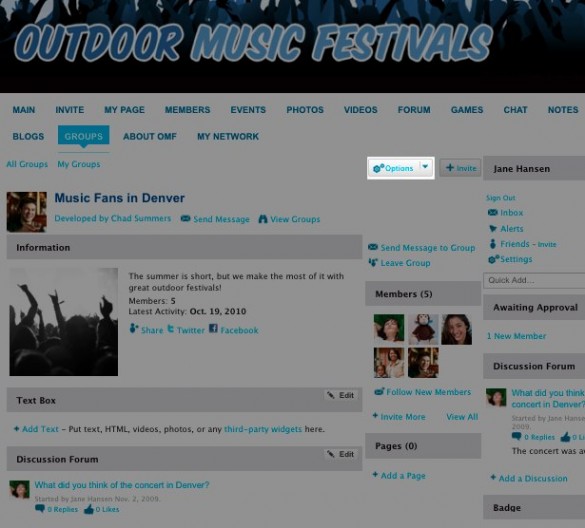The height and width of the screenshot is (528, 585).
Task: Click Edit on the Text Box section
Action: [341, 395]
